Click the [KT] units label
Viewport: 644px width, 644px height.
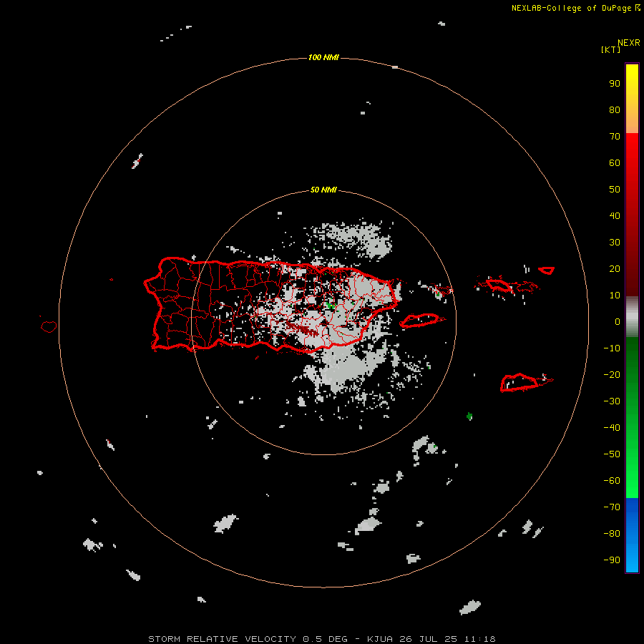(x=611, y=49)
